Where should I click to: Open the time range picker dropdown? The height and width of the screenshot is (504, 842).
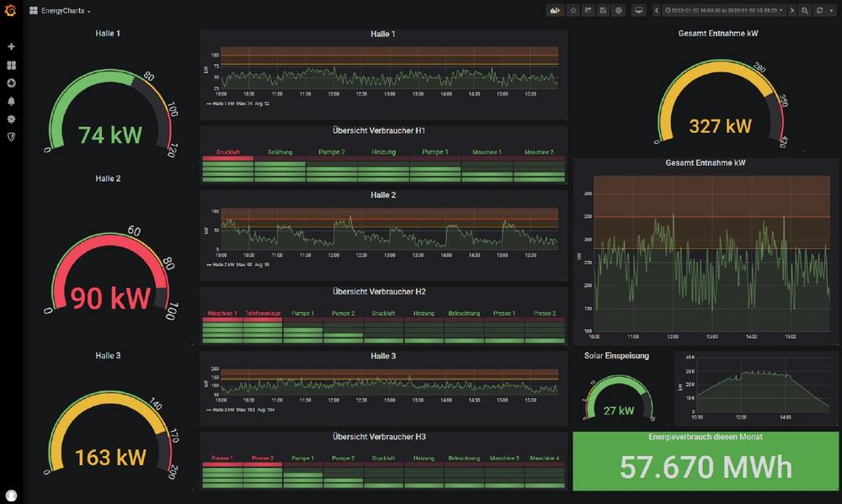click(x=724, y=10)
